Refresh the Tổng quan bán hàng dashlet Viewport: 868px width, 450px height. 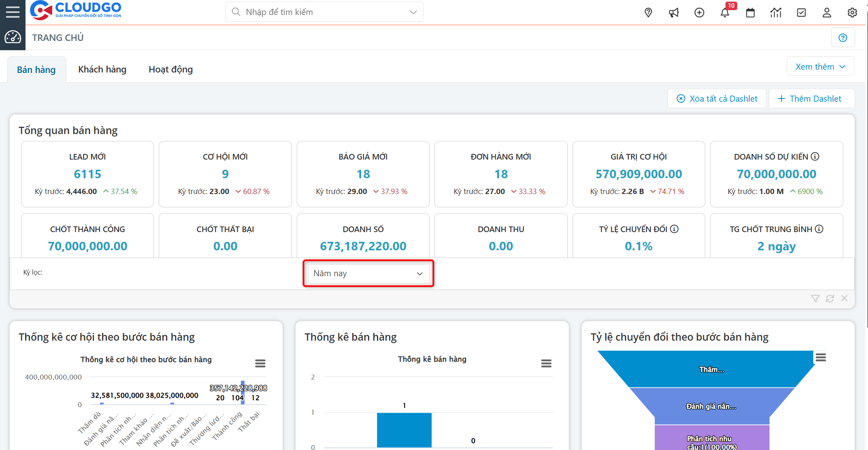830,299
